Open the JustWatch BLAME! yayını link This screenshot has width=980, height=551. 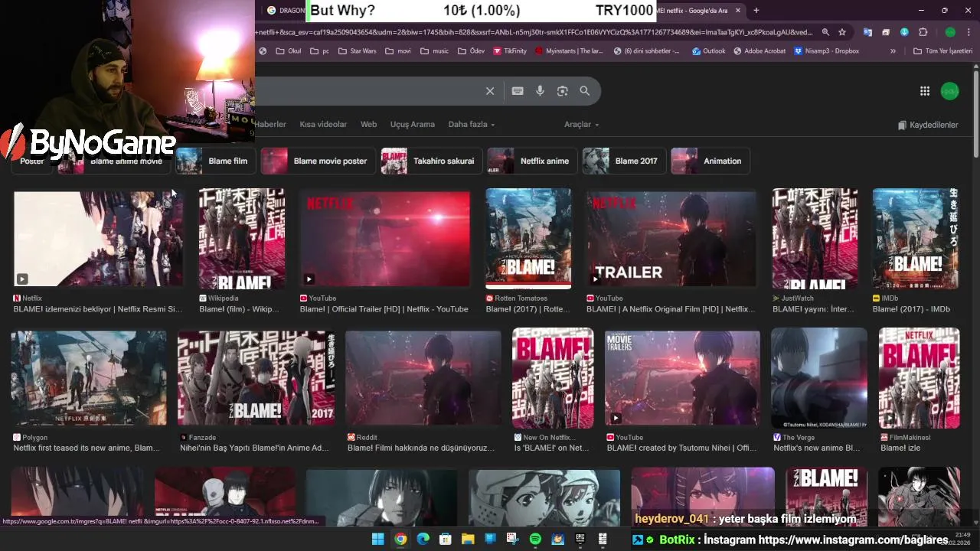(x=813, y=309)
